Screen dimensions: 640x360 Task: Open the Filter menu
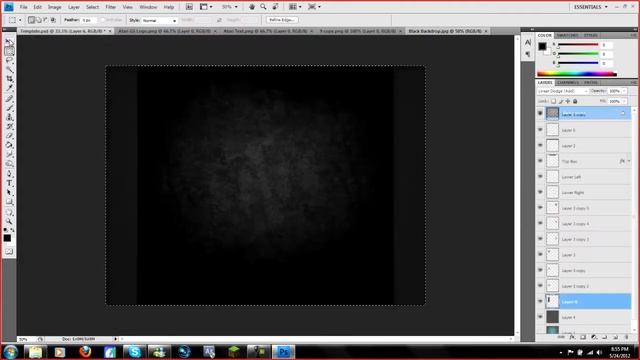111,7
